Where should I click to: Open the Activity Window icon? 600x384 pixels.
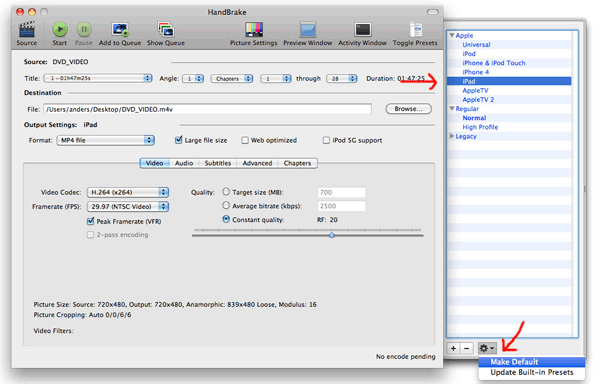[362, 30]
